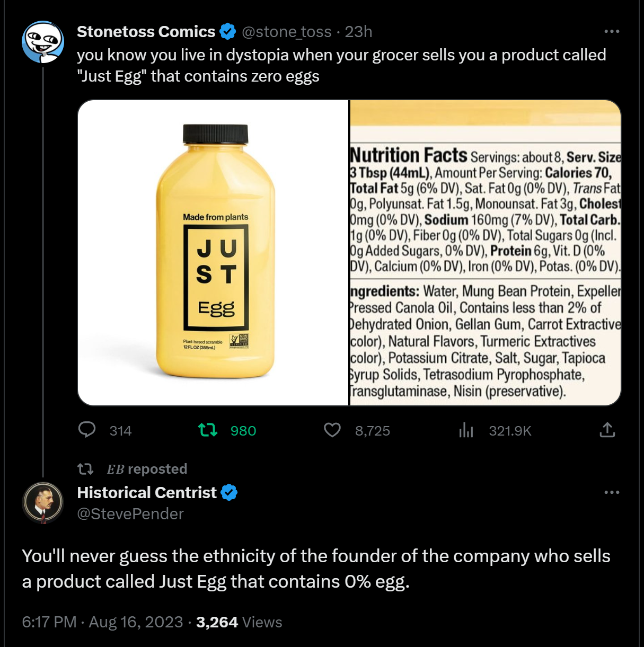Click the green repost arrows icon
This screenshot has height=647, width=644.
click(x=208, y=430)
